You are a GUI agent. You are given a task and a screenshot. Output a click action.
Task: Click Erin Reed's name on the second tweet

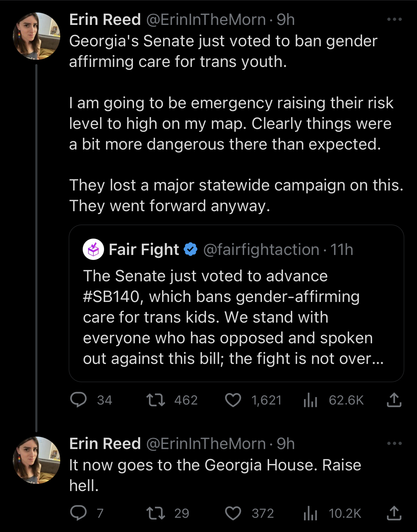pyautogui.click(x=105, y=444)
